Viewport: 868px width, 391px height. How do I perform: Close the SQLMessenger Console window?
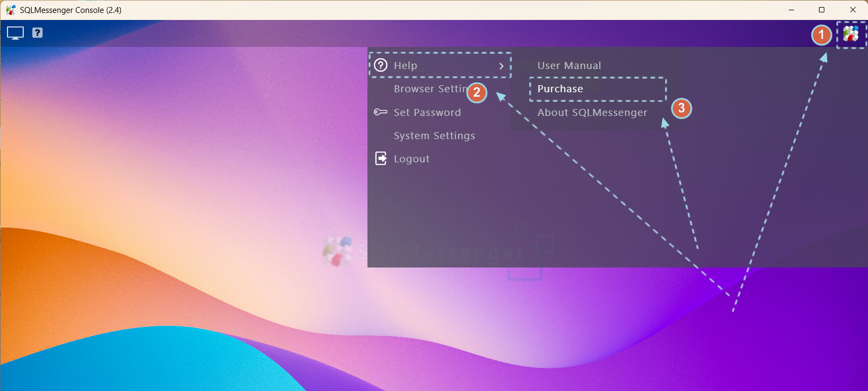(852, 10)
